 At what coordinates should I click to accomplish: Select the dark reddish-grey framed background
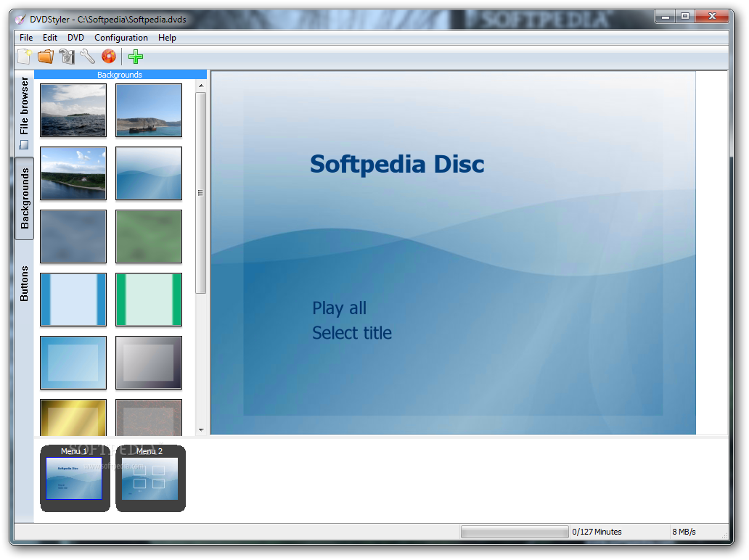coord(149,418)
